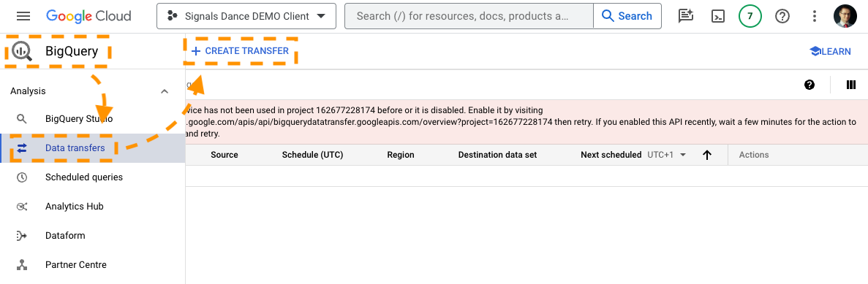Open the user account avatar
Viewport: 868px width, 284px height.
[x=845, y=16]
